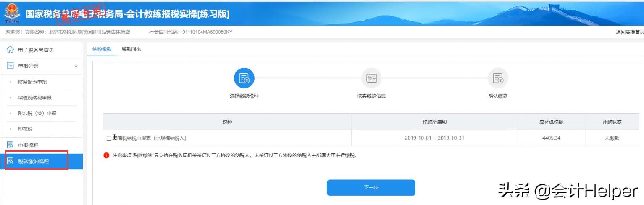Click the period 2019-10-01 ~ 2019-10-31 cell
Image resolution: width=644 pixels, height=205 pixels.
(434, 138)
